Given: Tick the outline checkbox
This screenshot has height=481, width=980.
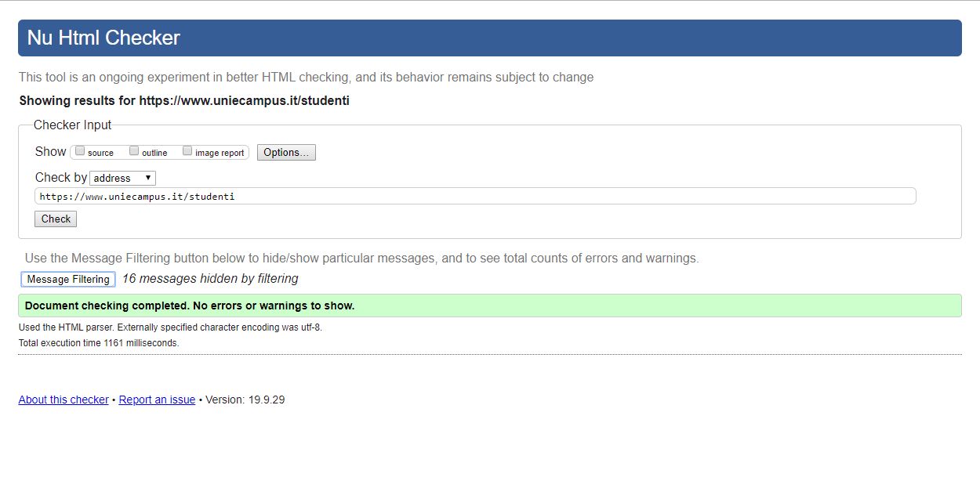Looking at the screenshot, I should [x=134, y=151].
